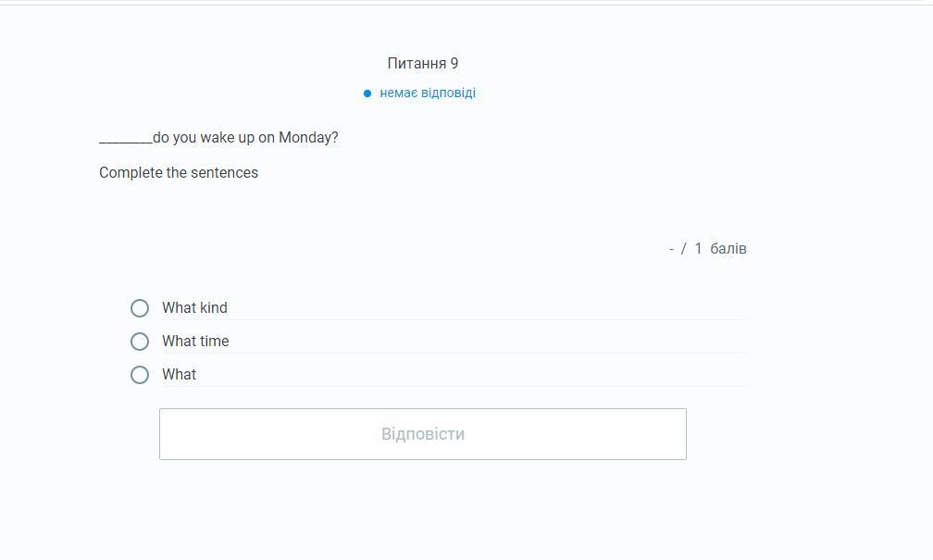Screen dimensions: 933x560
Task: Click the "Питання 9" question heading
Action: (422, 64)
